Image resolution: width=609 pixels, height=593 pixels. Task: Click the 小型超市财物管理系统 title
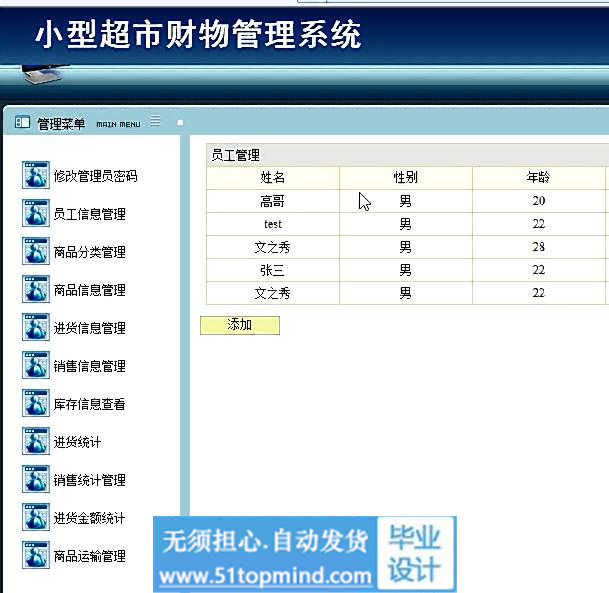(198, 34)
